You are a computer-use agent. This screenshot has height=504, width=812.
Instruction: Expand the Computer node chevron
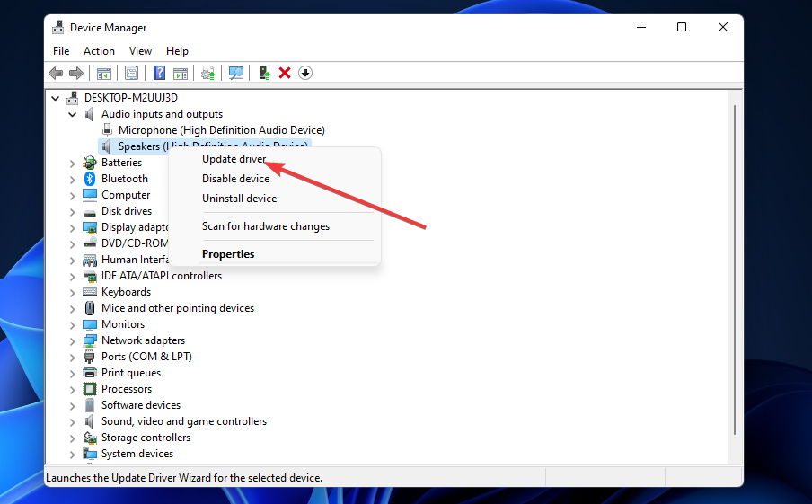point(73,195)
